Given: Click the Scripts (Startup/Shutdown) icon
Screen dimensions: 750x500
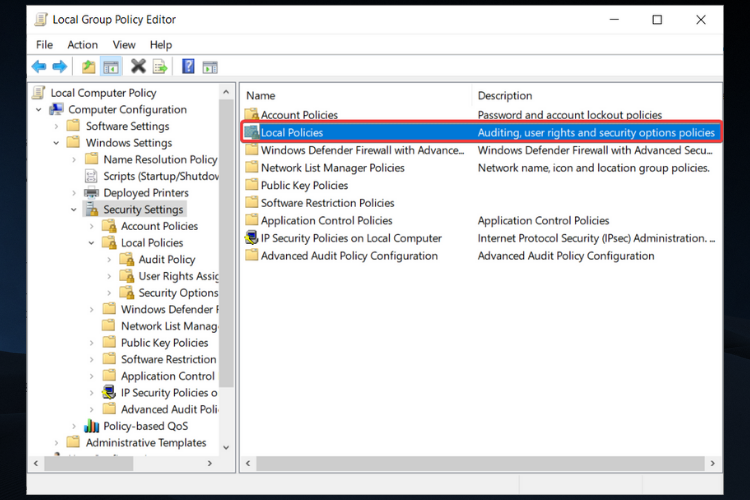Looking at the screenshot, I should pos(91,176).
